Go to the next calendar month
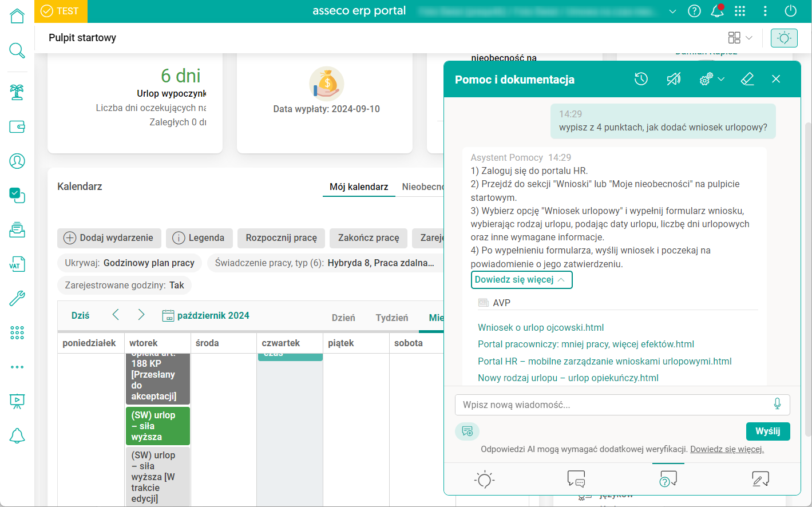Viewport: 812px width, 507px height. pyautogui.click(x=141, y=315)
